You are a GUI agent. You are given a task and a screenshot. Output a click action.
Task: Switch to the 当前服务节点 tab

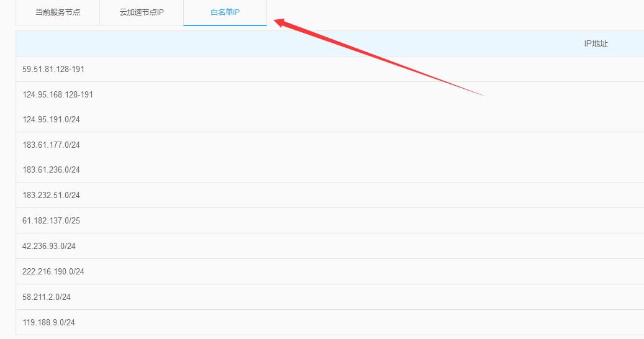[x=58, y=12]
